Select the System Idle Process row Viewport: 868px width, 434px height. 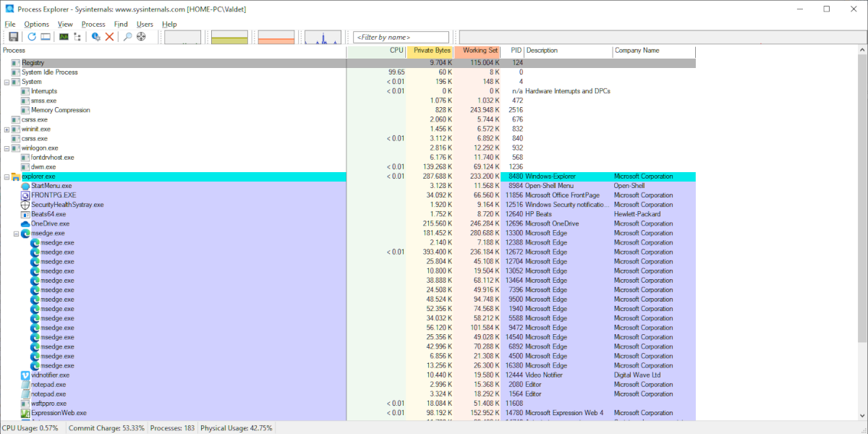(x=348, y=72)
